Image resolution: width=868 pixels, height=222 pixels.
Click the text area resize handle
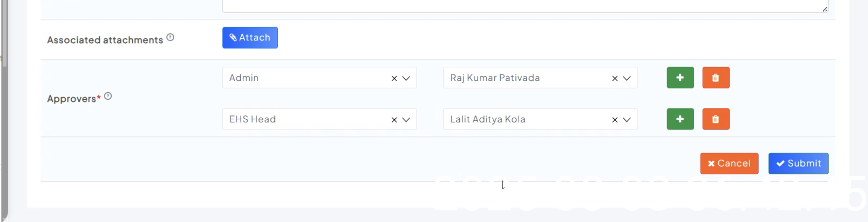point(825,9)
